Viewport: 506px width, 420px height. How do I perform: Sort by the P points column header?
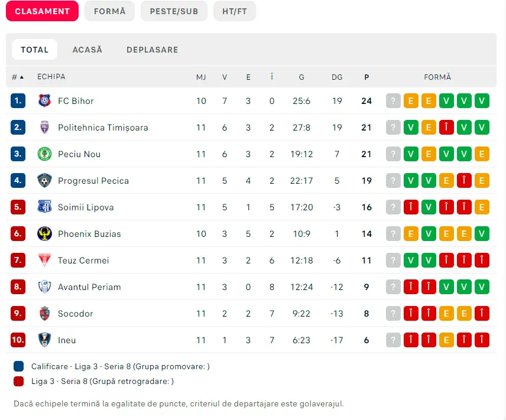(x=366, y=77)
